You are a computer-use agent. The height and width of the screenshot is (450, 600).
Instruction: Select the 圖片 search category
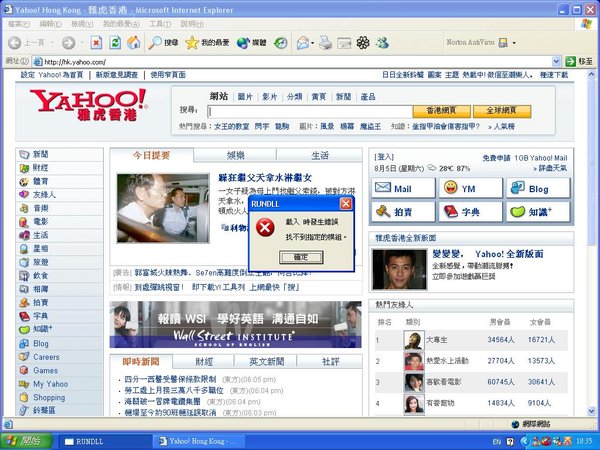pos(245,97)
